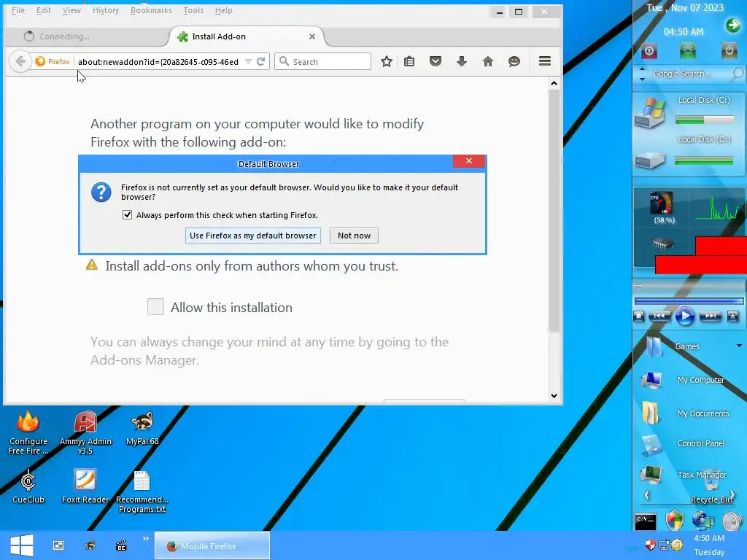Click Mozilla Firefox taskbar button

click(212, 545)
